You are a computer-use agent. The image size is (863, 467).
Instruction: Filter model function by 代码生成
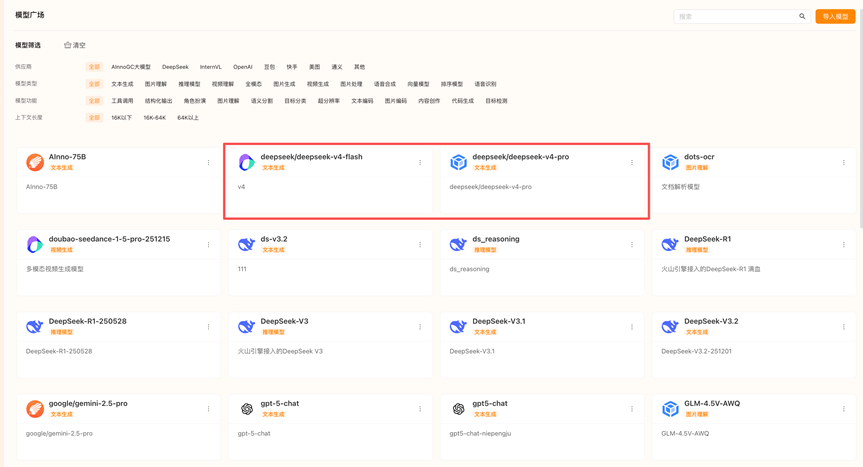[x=462, y=101]
